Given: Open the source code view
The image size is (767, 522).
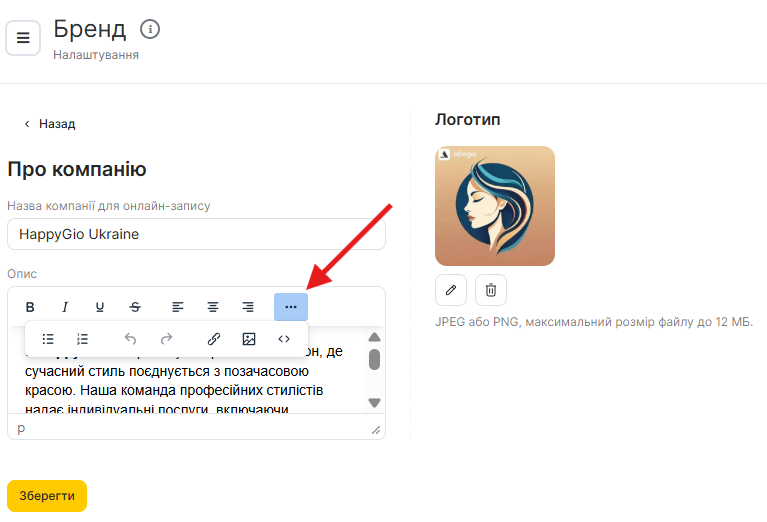Looking at the screenshot, I should pos(284,339).
